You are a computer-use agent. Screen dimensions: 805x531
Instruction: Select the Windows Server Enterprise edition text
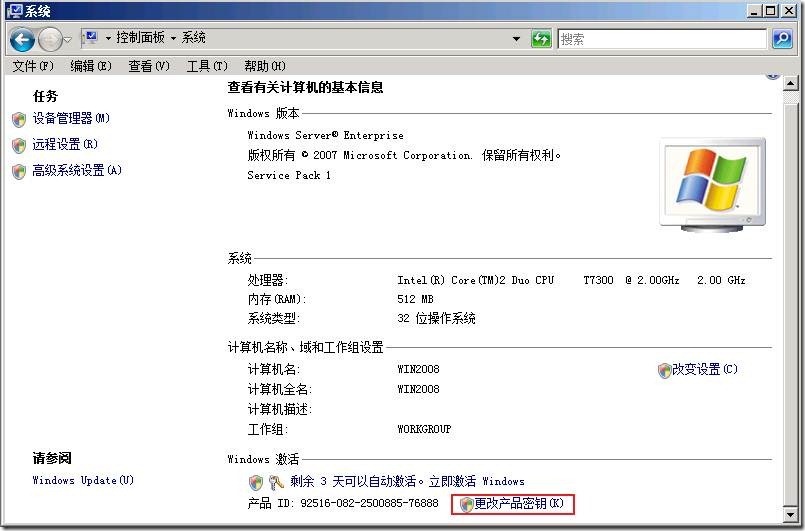click(325, 135)
